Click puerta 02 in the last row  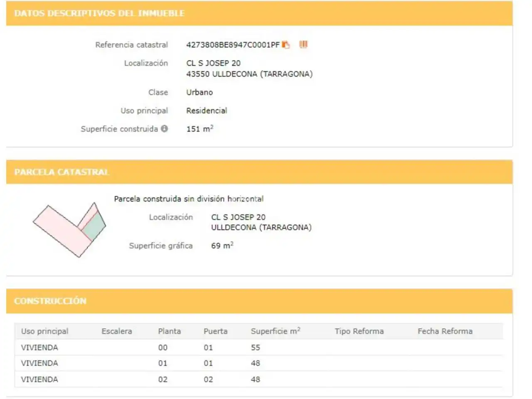click(x=208, y=379)
